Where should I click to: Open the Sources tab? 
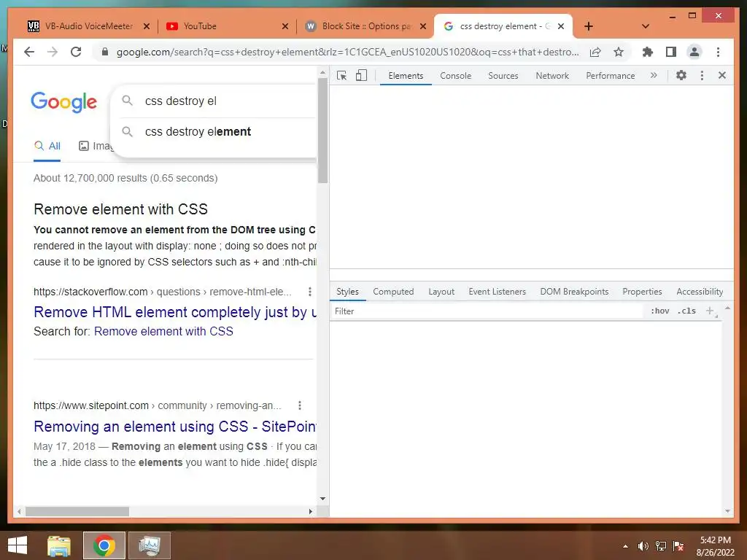[x=503, y=76]
